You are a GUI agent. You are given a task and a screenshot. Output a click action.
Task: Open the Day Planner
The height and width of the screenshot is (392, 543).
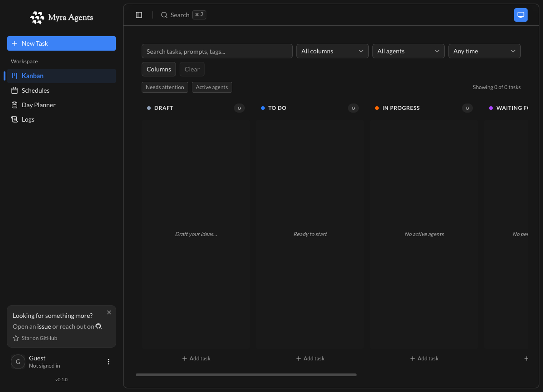[x=62, y=105]
